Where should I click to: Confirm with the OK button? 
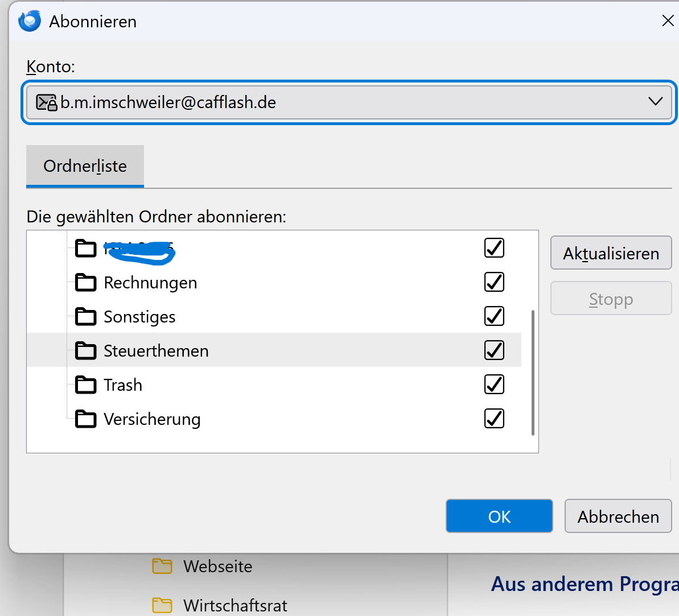tap(499, 516)
